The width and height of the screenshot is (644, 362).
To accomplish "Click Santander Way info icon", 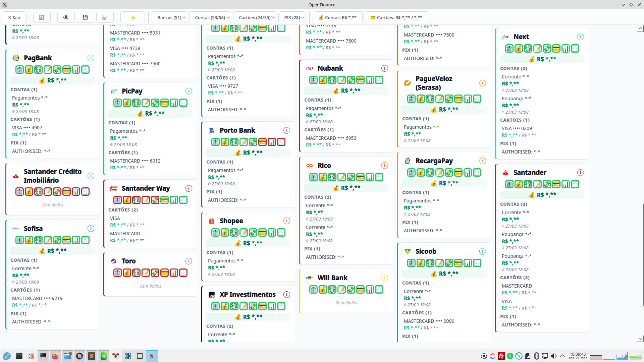I will [x=189, y=188].
